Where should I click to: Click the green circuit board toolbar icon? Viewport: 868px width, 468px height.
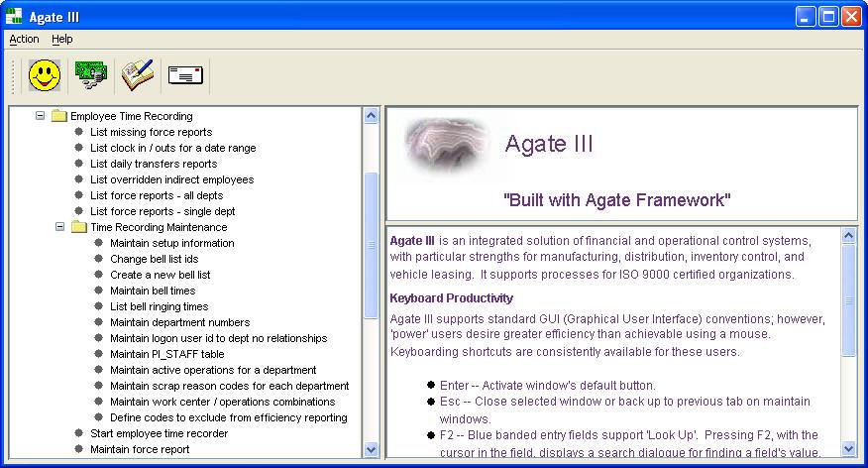tap(91, 75)
